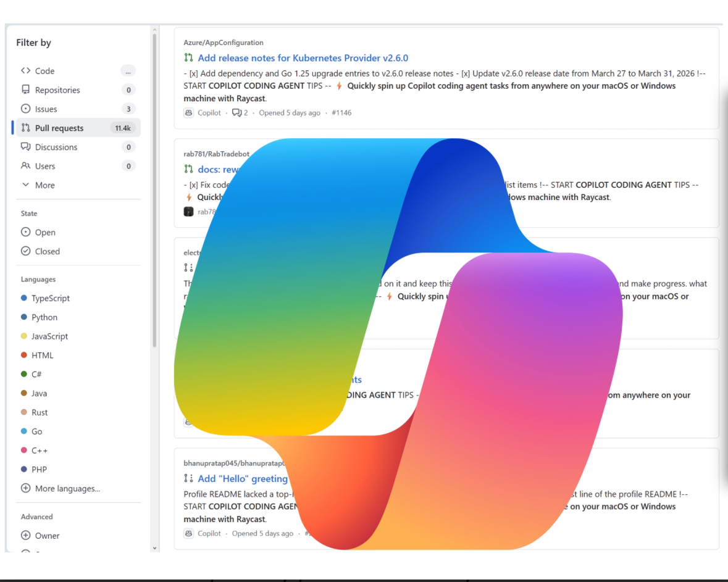728x582 pixels.
Task: Open the Azure/AppConfiguration repository link
Action: point(223,42)
